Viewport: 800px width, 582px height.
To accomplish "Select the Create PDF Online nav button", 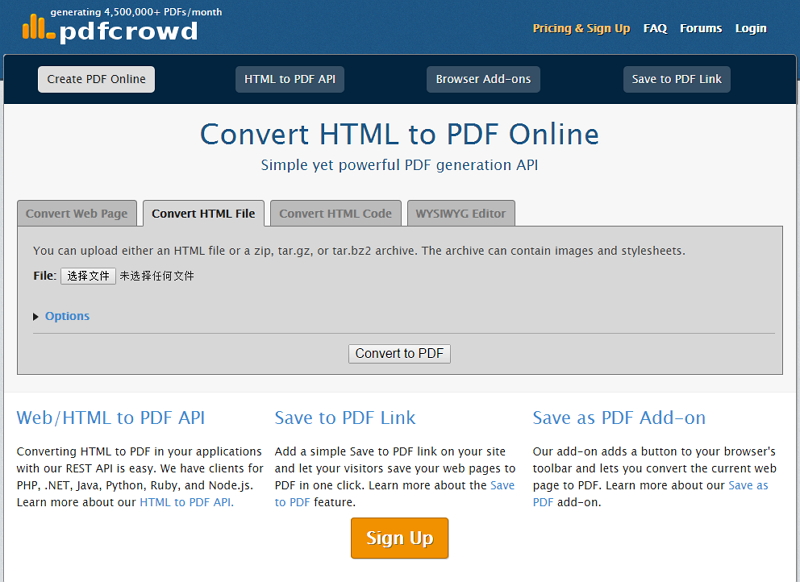I will 96,78.
